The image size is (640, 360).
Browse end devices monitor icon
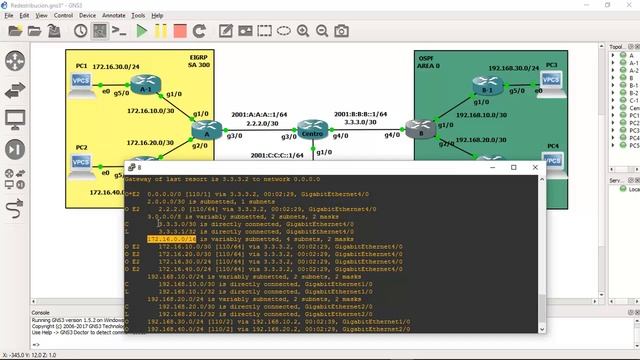[x=15, y=120]
